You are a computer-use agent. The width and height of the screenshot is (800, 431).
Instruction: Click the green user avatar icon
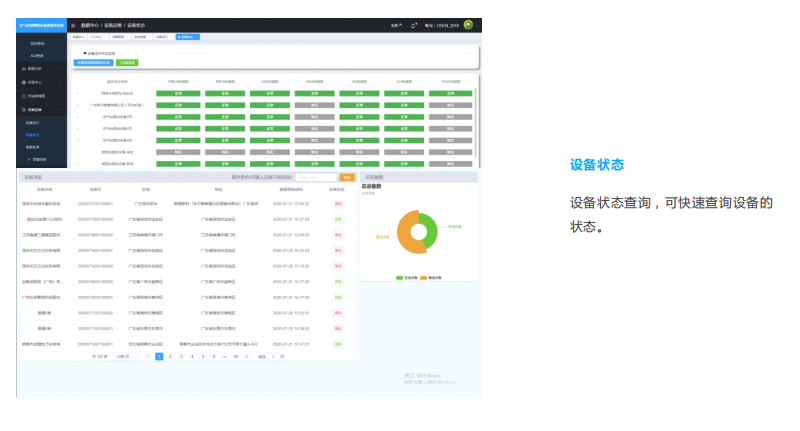pos(468,24)
